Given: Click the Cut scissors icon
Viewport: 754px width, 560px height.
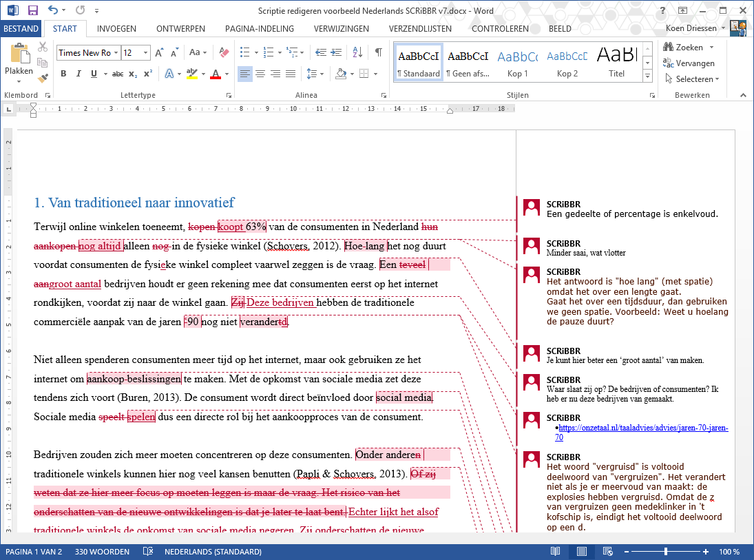Looking at the screenshot, I should [x=43, y=47].
